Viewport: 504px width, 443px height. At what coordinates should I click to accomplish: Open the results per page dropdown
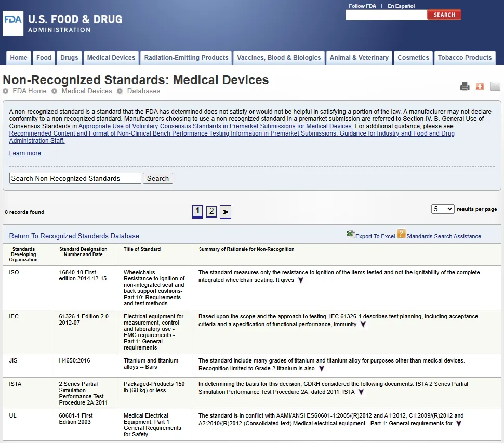click(x=443, y=209)
